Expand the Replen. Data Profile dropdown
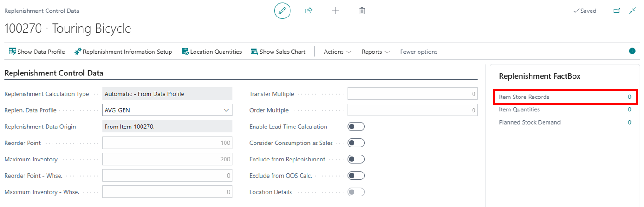The width and height of the screenshot is (644, 207). (x=226, y=110)
